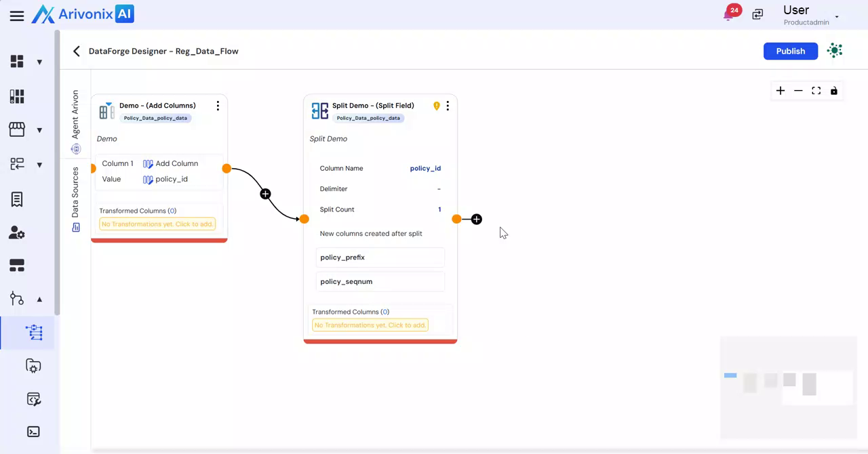This screenshot has height=454, width=868.
Task: Expand the dashboard sidebar menu arrow
Action: tap(39, 62)
